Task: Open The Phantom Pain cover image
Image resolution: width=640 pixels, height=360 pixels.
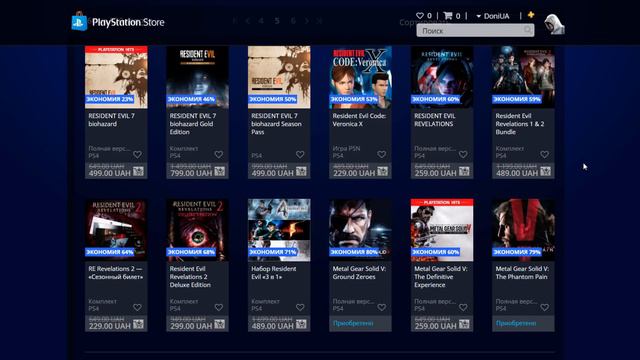Action: click(x=523, y=230)
